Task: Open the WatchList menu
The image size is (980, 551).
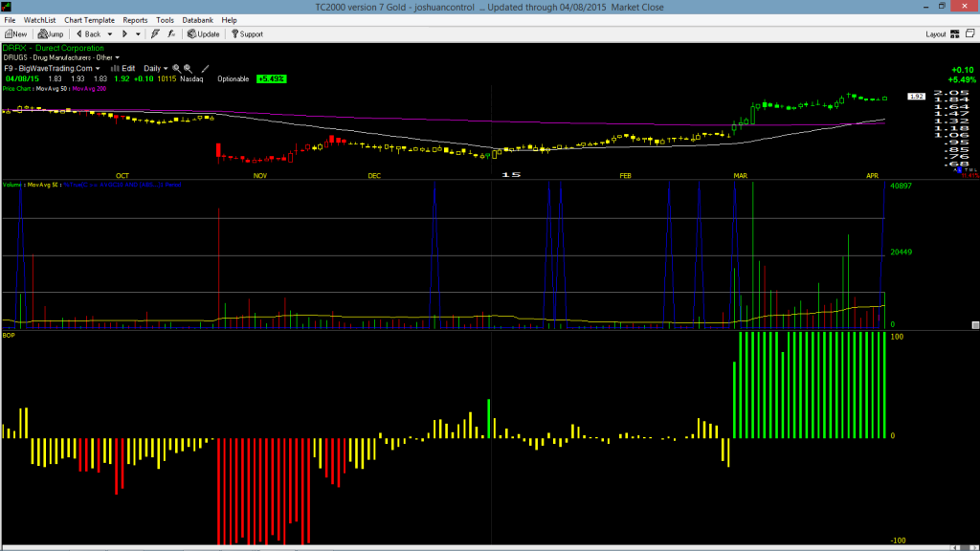Action: click(x=39, y=20)
